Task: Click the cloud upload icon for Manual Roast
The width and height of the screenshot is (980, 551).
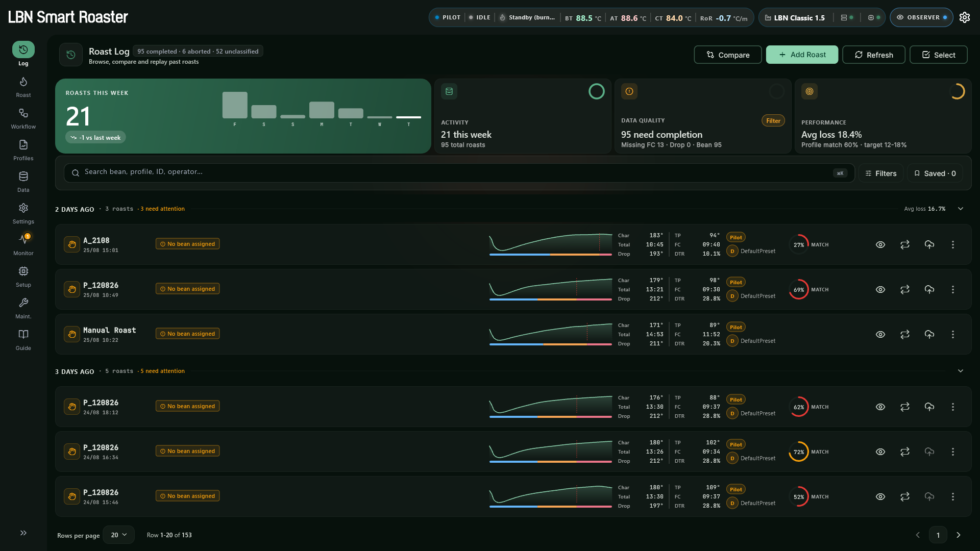Action: (929, 335)
